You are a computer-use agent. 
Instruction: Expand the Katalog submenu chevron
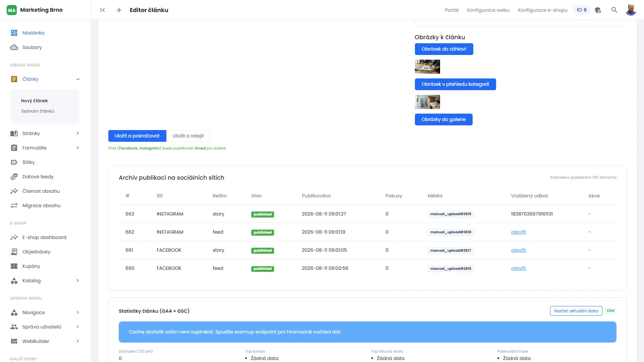[x=78, y=281]
